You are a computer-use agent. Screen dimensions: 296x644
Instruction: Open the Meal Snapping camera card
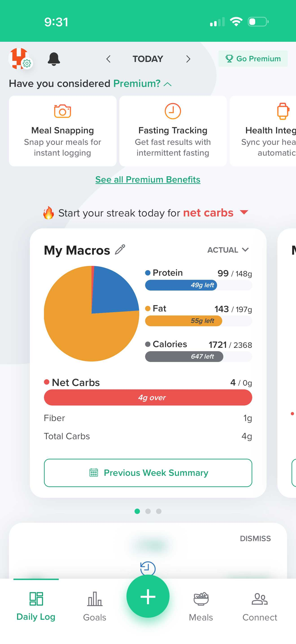pos(63,131)
